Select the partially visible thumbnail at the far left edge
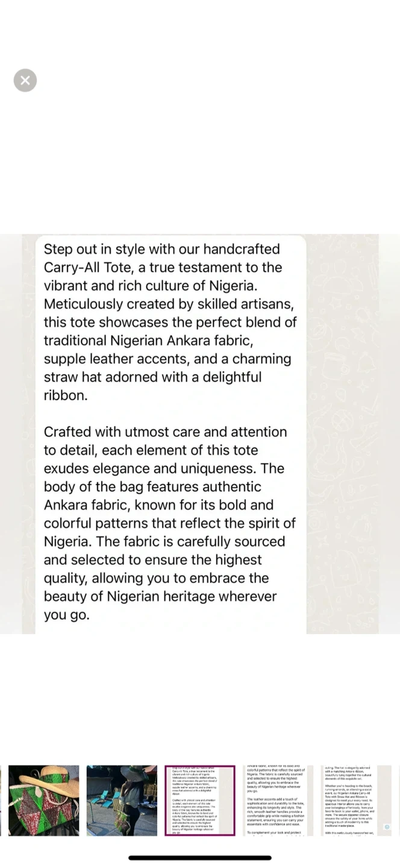The image size is (400, 868). pos(1,800)
